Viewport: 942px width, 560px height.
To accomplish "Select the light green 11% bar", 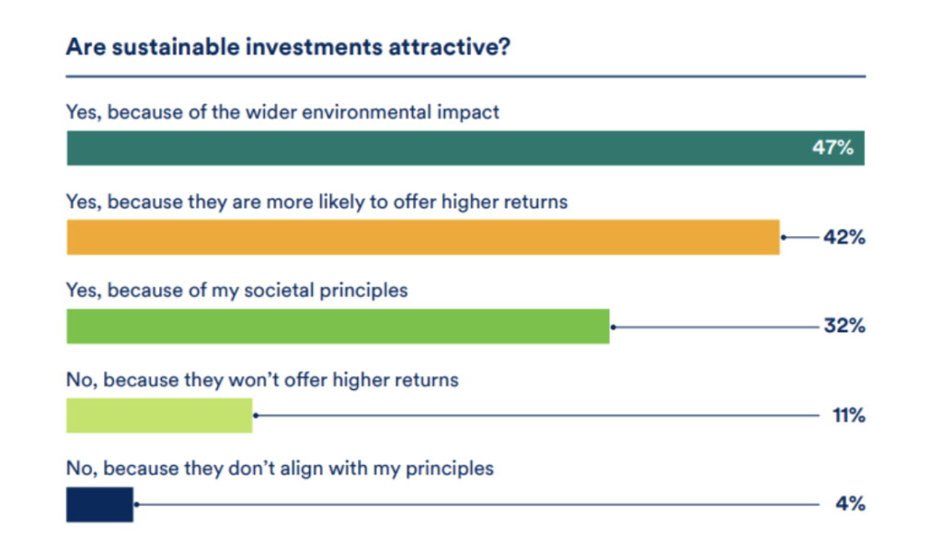I will click(x=159, y=416).
